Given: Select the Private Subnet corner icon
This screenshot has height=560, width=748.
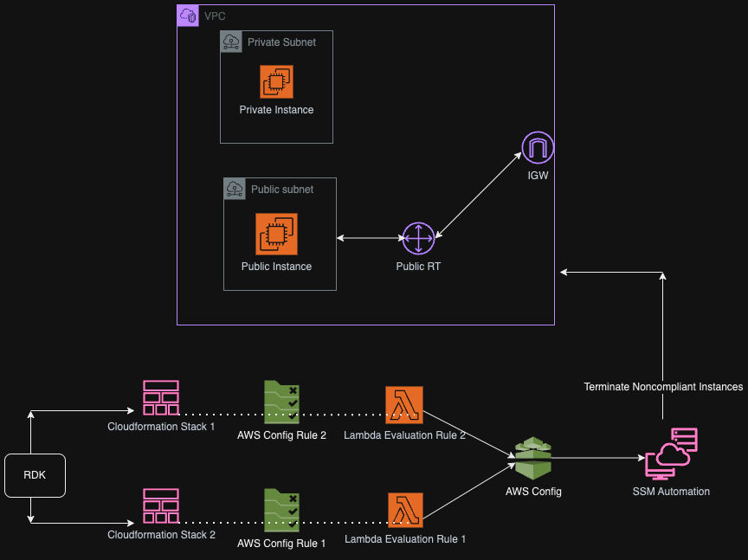Looking at the screenshot, I should point(231,42).
